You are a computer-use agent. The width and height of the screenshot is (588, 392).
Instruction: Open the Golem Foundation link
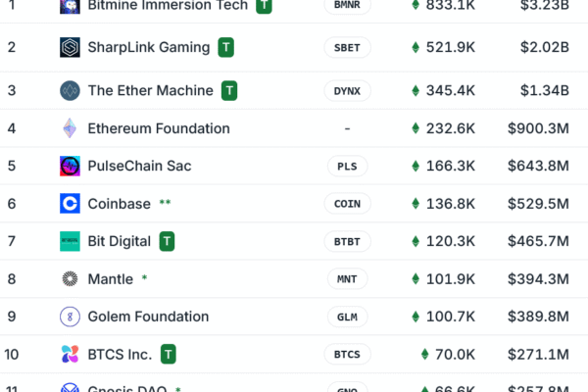(x=148, y=317)
